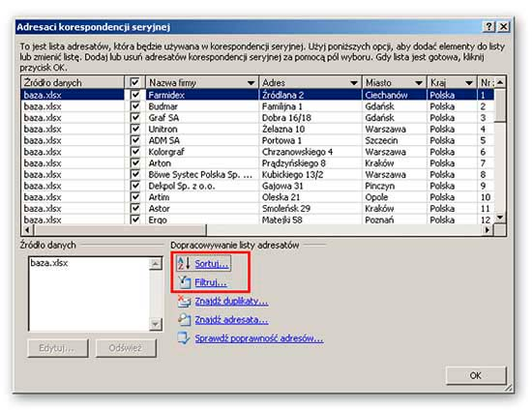Open the Nazwa firmy column dropdown

(x=251, y=83)
